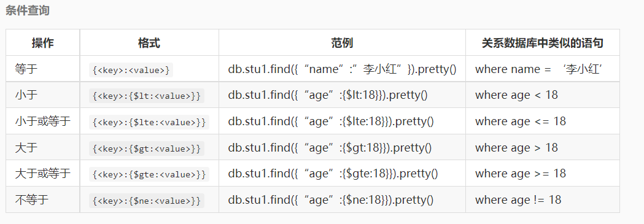Click the example using $lte:18
This screenshot has height=224, width=644.
point(331,122)
